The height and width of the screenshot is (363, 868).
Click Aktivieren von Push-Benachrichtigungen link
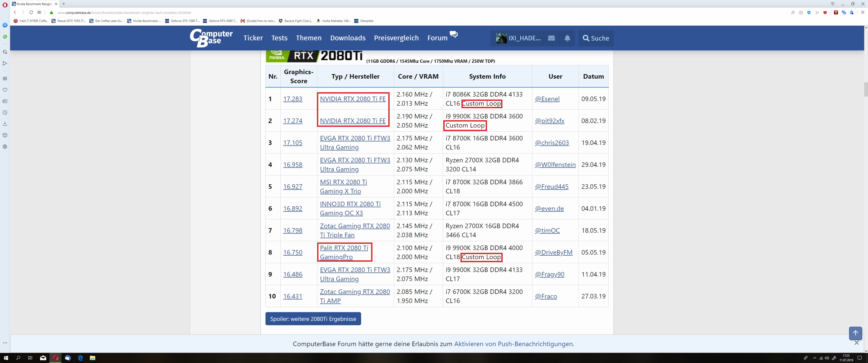(513, 344)
